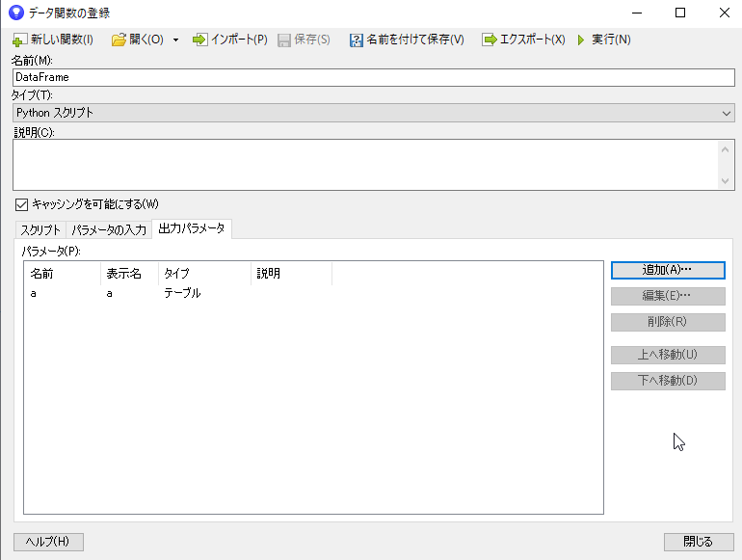The image size is (742, 560).
Task: Click the 追加(A) add button
Action: pyautogui.click(x=667, y=270)
